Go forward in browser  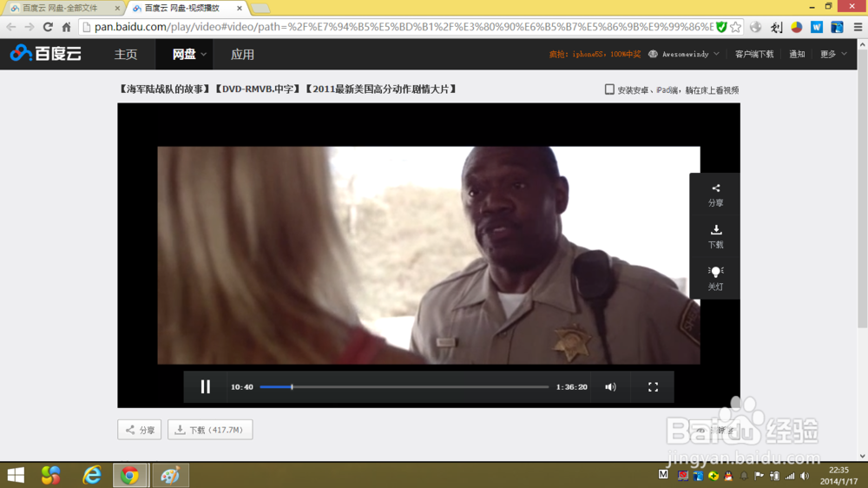pyautogui.click(x=30, y=27)
